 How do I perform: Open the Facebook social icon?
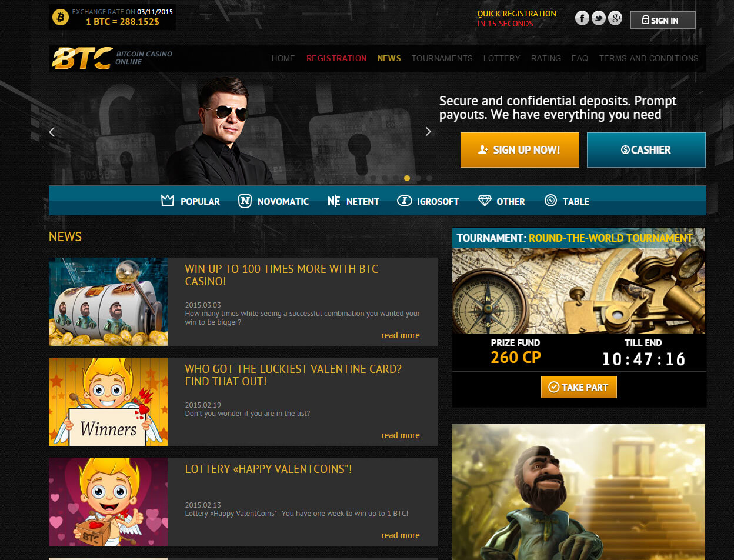pyautogui.click(x=582, y=18)
